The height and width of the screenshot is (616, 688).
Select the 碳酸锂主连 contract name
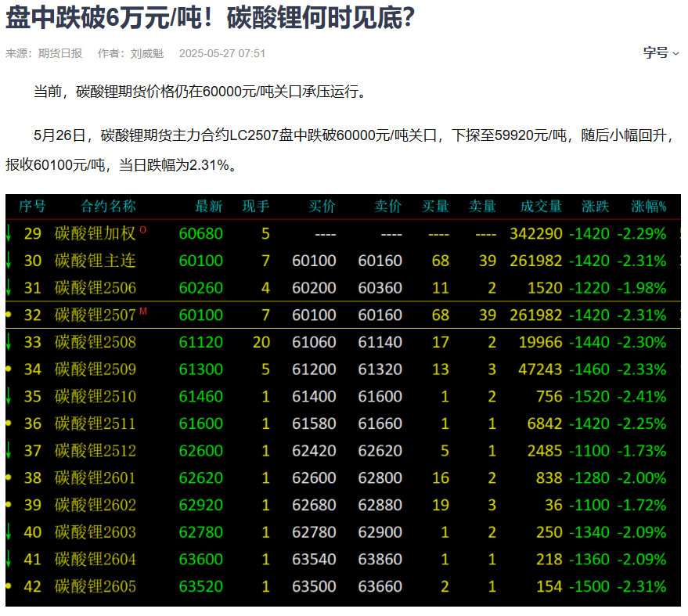pyautogui.click(x=95, y=261)
